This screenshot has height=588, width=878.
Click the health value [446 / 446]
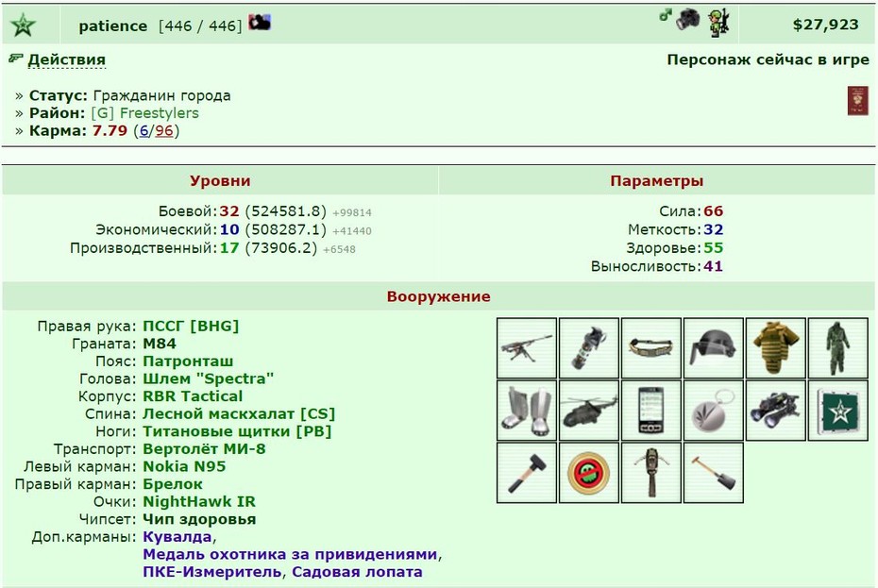[x=200, y=25]
